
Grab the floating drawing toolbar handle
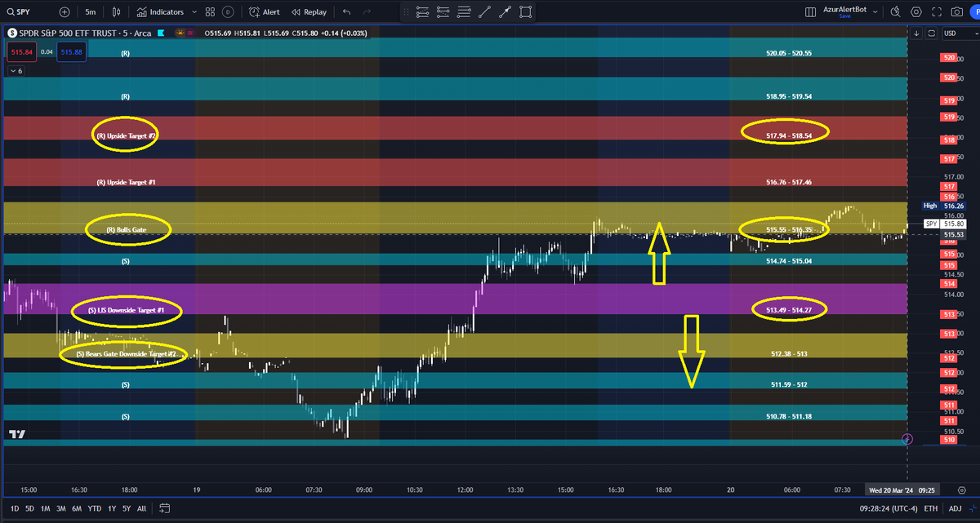pos(408,12)
